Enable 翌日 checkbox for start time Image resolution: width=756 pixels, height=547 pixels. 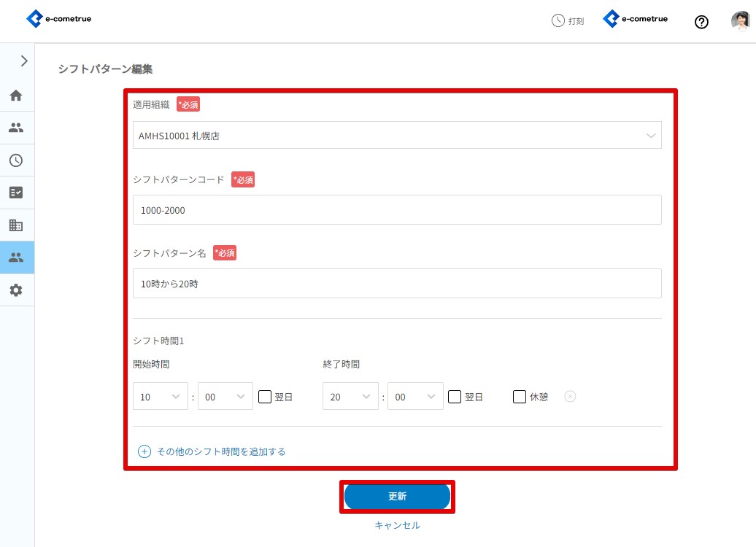coord(265,397)
